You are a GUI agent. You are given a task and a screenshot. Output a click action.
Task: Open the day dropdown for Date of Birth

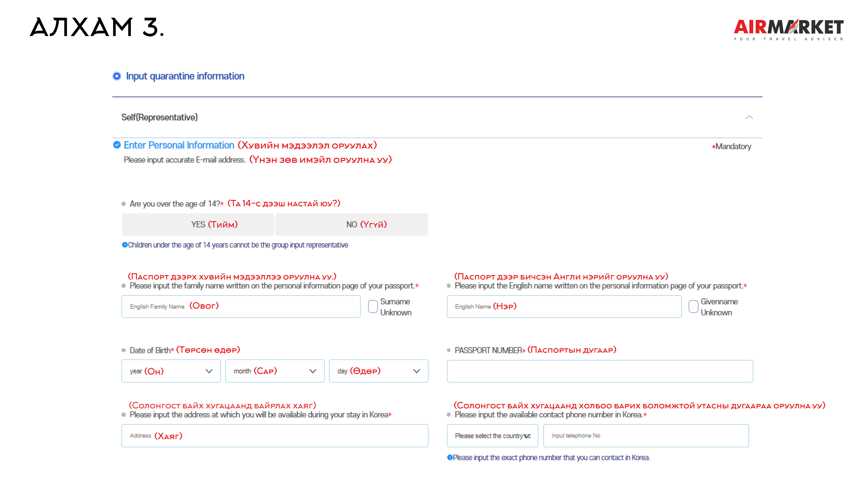tap(379, 371)
